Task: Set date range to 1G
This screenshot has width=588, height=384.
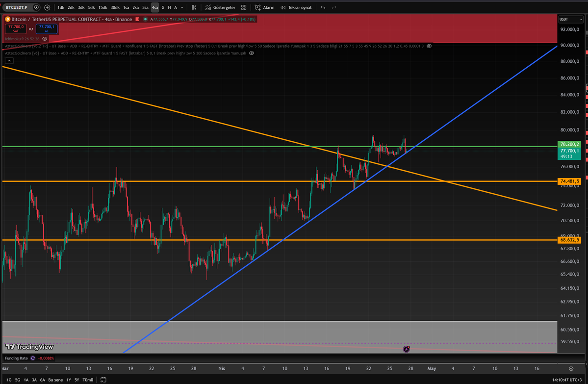Action: click(9, 380)
